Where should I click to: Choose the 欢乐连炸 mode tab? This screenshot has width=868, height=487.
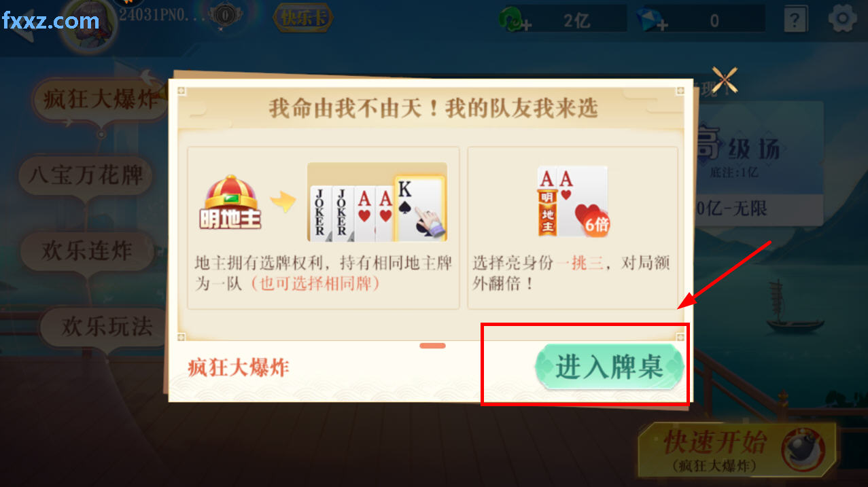(x=86, y=251)
